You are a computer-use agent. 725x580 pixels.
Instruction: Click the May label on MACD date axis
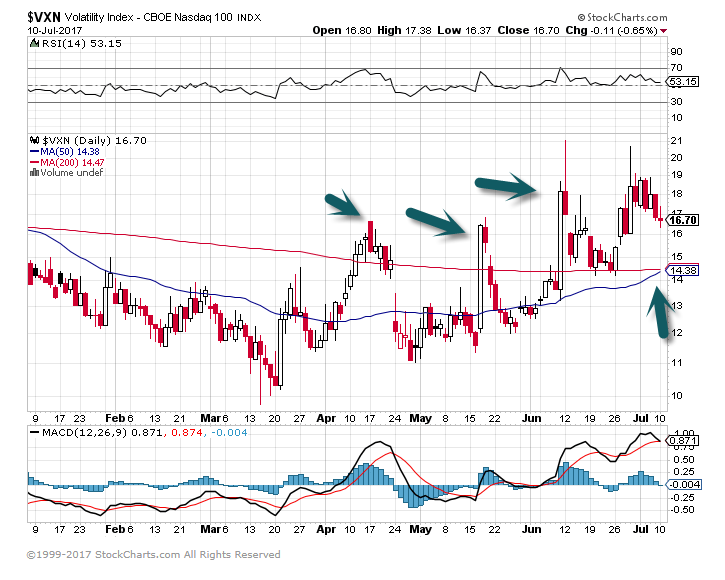421,529
